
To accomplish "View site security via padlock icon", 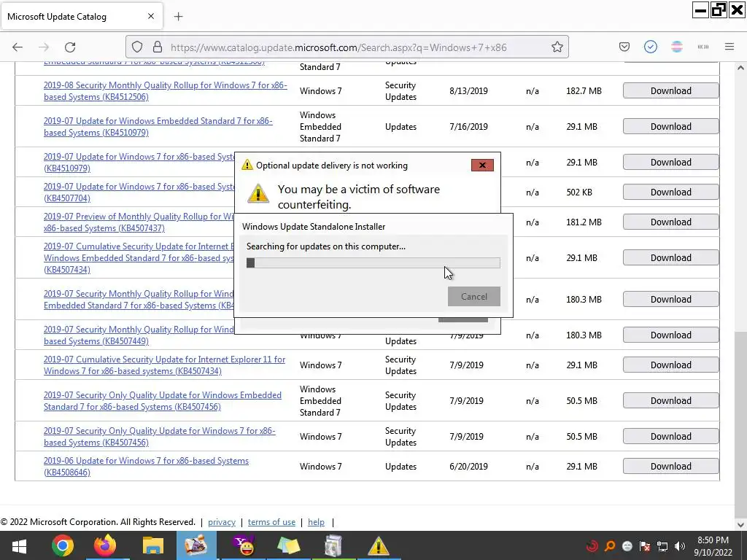I will 158,47.
